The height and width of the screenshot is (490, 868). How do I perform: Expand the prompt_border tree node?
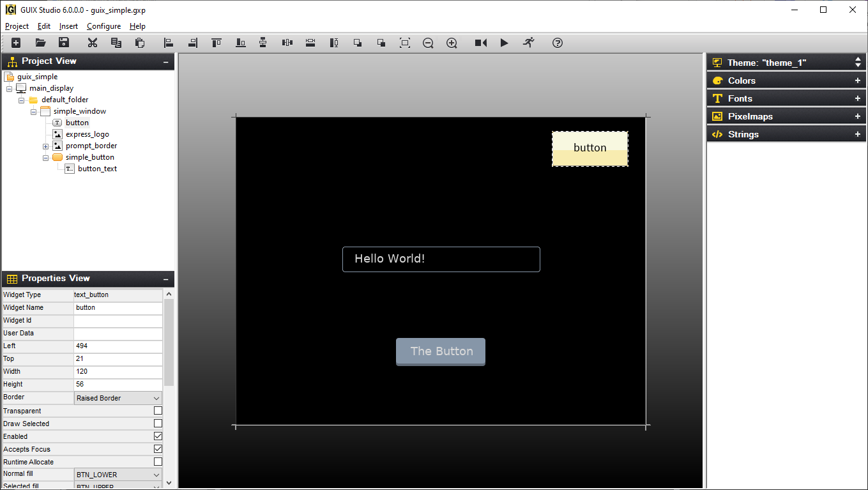pos(45,145)
